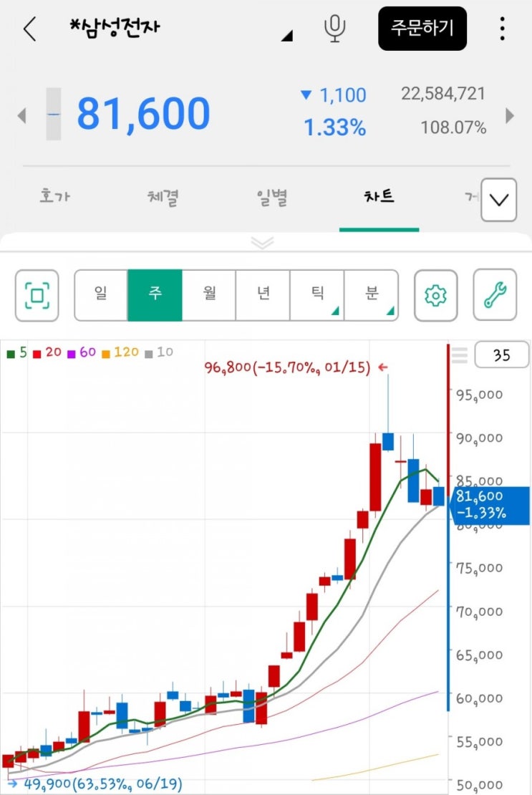Click the 55,000 axis label
Screen dimensions: 532x795
click(x=480, y=742)
